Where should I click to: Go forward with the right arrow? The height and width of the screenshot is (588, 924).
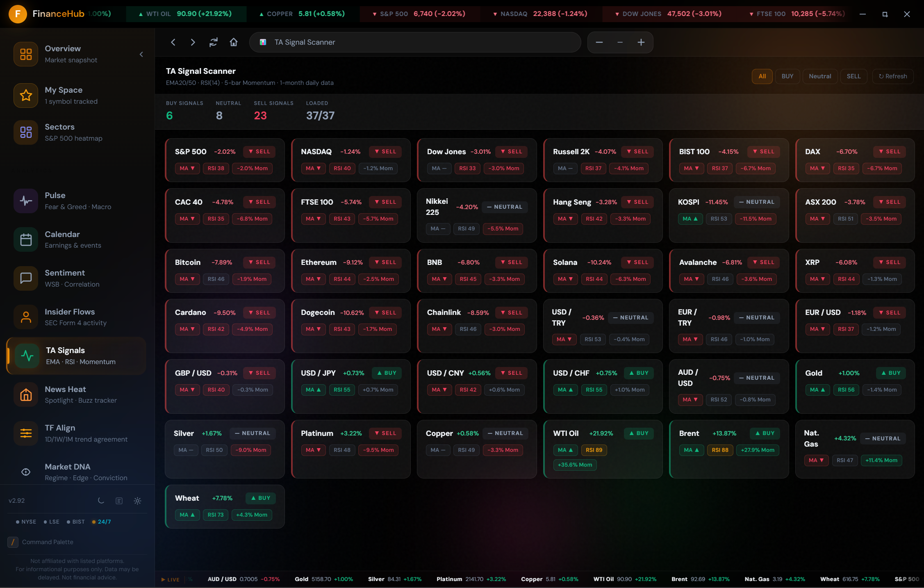click(x=193, y=42)
